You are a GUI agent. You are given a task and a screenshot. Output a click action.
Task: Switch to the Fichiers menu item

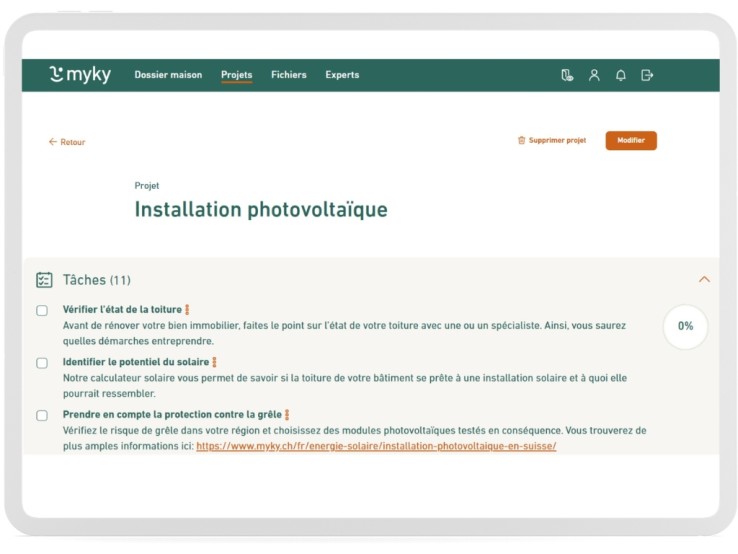tap(289, 75)
